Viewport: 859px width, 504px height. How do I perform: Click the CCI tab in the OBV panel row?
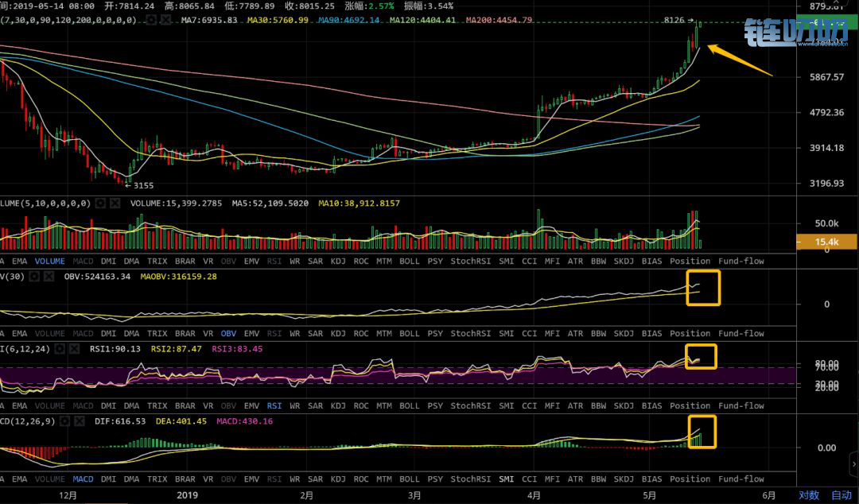pos(529,334)
